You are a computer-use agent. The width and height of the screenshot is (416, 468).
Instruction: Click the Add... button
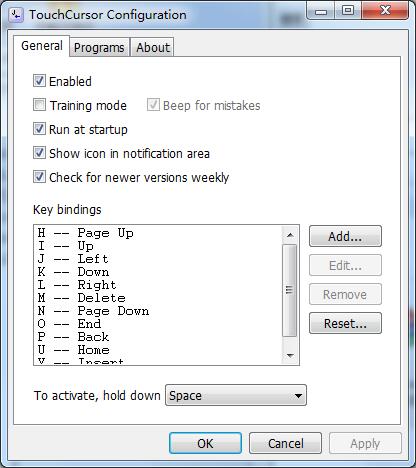345,236
